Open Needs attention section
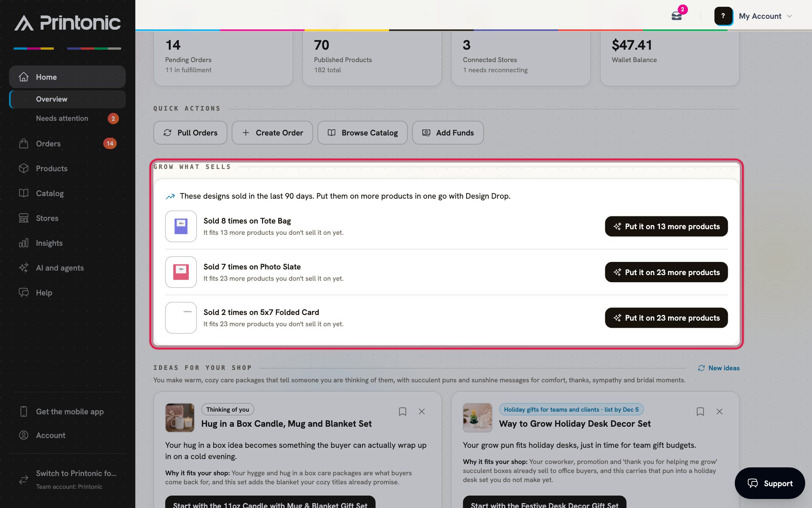Viewport: 812px width, 508px height. click(67, 118)
